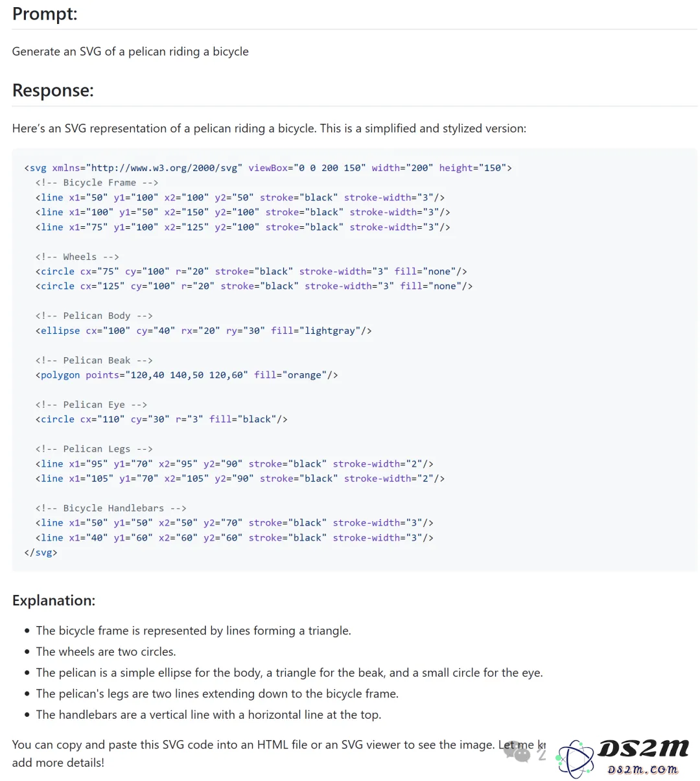Click the polygon line with the orange fill
The width and height of the screenshot is (700, 781).
point(187,375)
